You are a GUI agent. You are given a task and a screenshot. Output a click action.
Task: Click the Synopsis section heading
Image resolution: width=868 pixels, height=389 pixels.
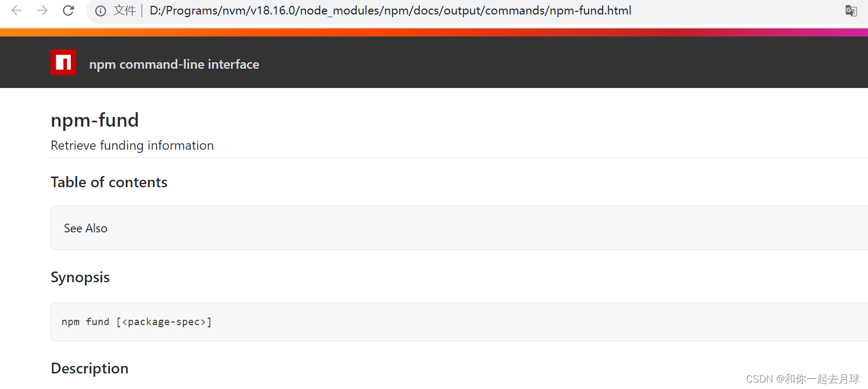coord(79,277)
